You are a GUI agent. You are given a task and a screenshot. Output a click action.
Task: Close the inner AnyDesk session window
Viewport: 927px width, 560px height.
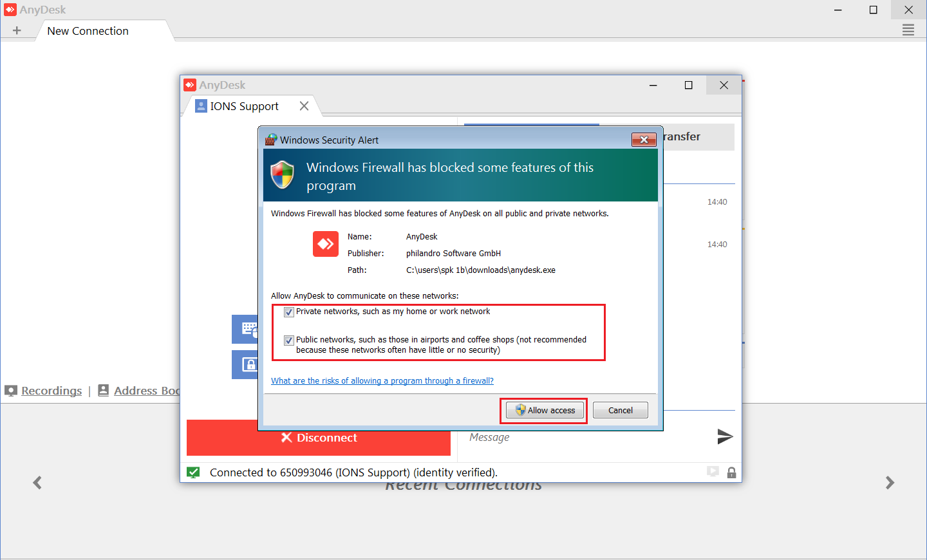[x=724, y=85]
